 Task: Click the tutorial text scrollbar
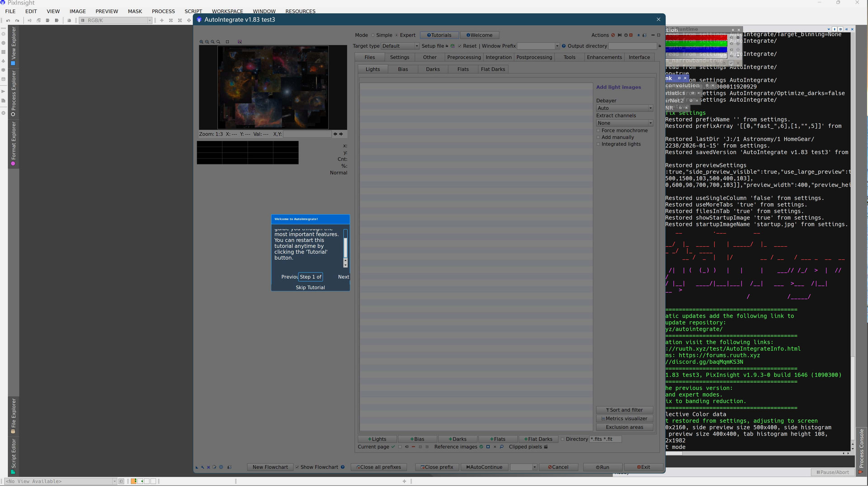coord(345,247)
